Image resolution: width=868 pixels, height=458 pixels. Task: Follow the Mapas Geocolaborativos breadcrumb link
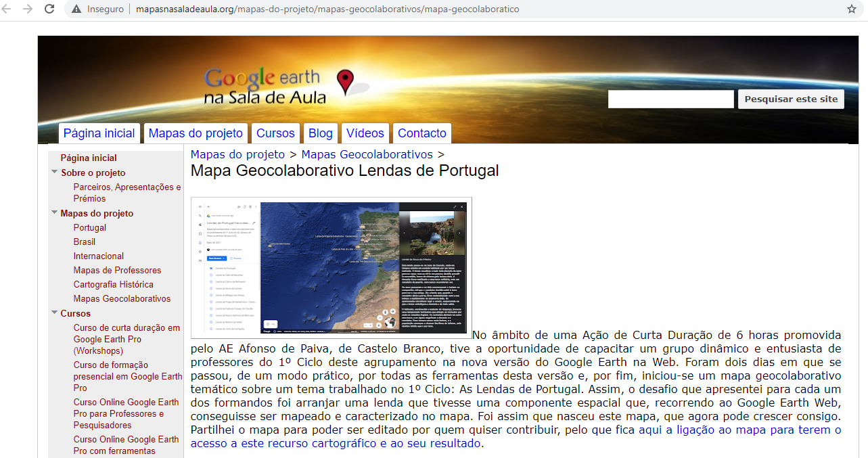(x=367, y=154)
